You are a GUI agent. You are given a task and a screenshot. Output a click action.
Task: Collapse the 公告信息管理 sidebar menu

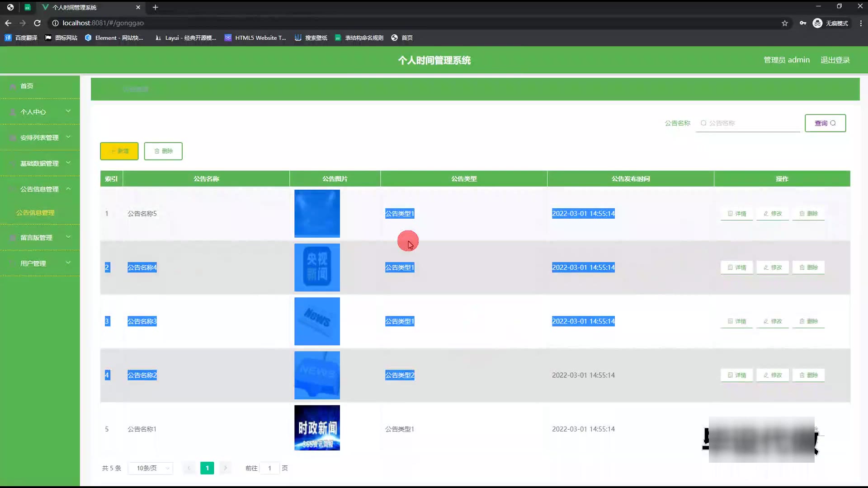(x=40, y=189)
